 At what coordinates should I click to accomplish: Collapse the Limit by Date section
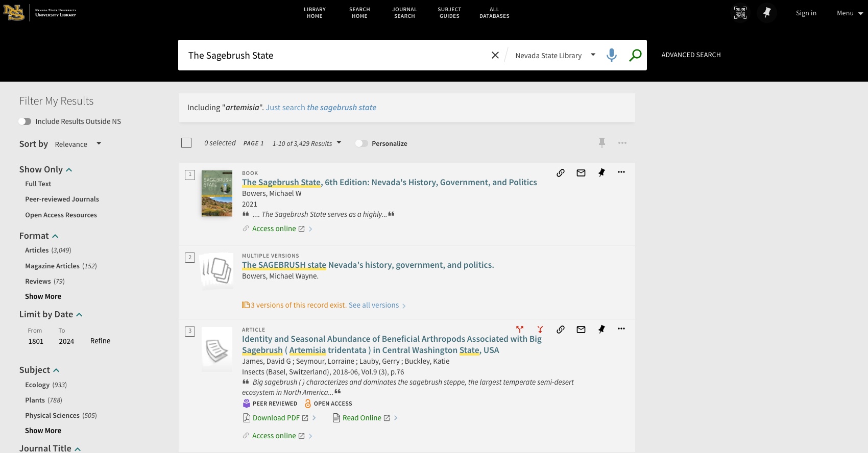(x=51, y=314)
